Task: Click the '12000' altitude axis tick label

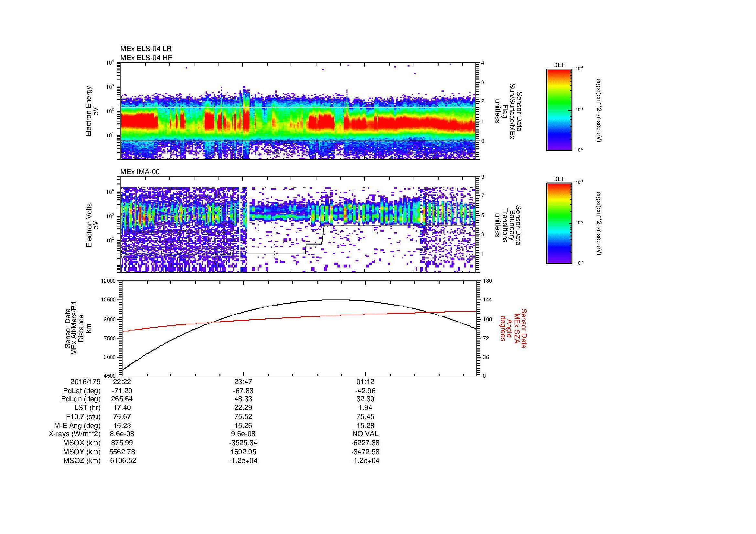Action: click(x=109, y=281)
